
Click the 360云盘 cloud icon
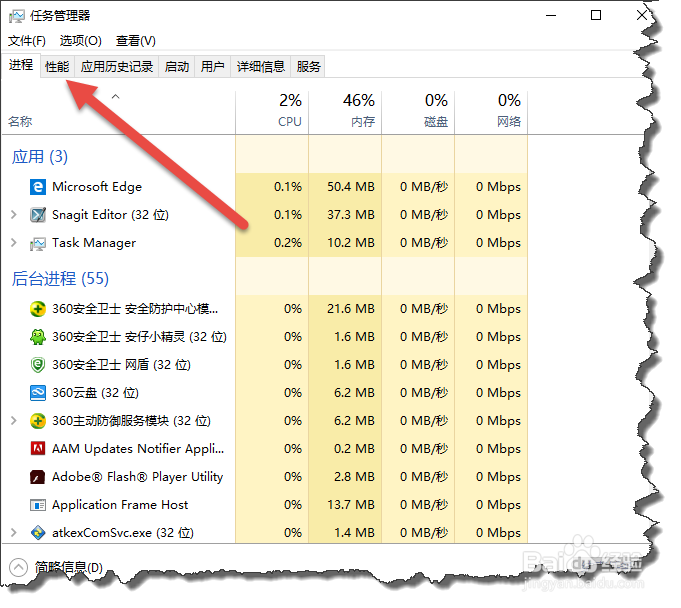pos(38,393)
